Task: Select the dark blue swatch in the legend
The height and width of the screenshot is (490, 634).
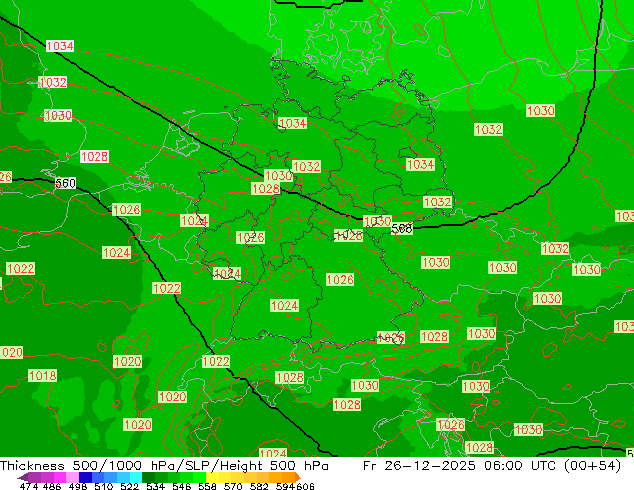Action: [x=85, y=477]
